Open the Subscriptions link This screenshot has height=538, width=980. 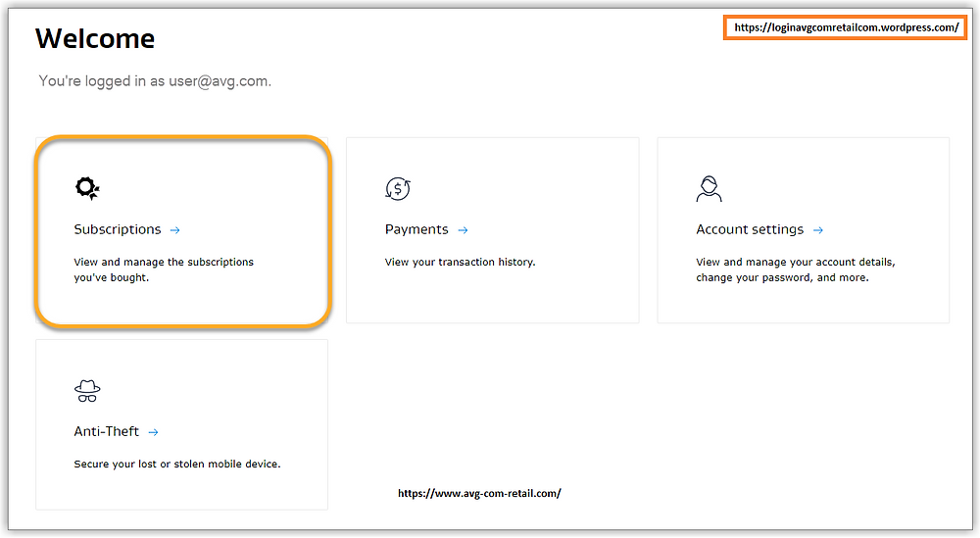[118, 229]
